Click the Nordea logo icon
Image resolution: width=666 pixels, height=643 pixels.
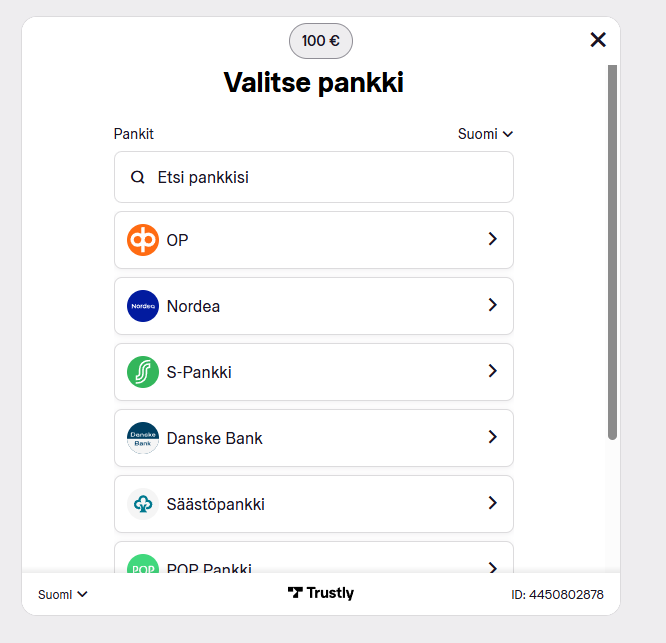point(143,306)
